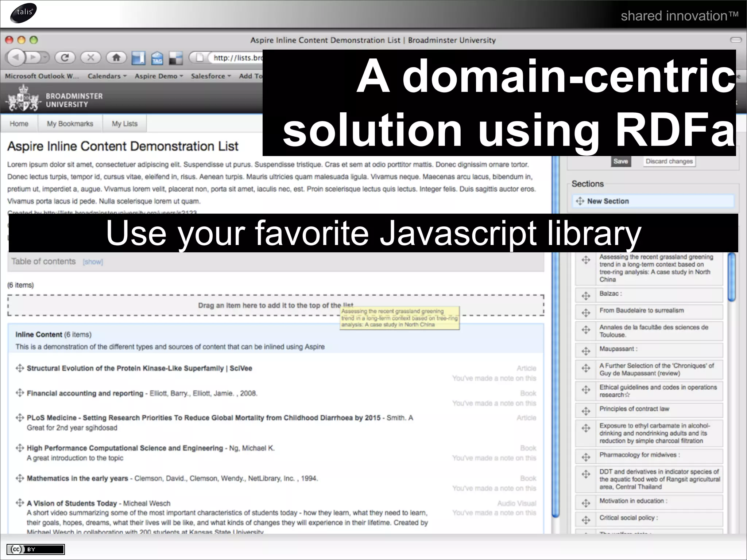The height and width of the screenshot is (560, 747).
Task: Select 'Motivation in education :' bookmark text
Action: [x=633, y=501]
